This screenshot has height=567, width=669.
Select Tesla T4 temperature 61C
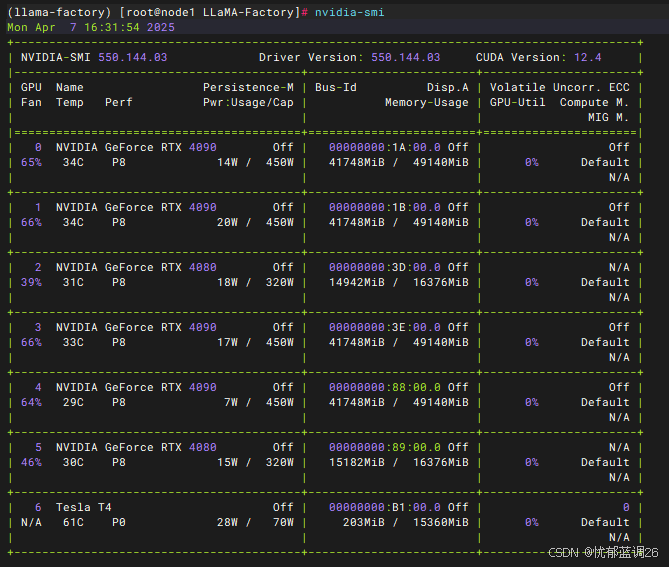(x=73, y=522)
